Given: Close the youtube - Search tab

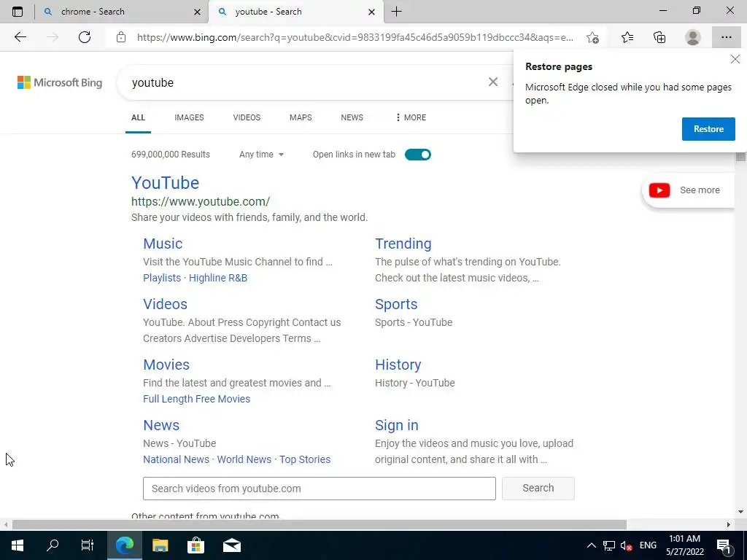Looking at the screenshot, I should [371, 12].
